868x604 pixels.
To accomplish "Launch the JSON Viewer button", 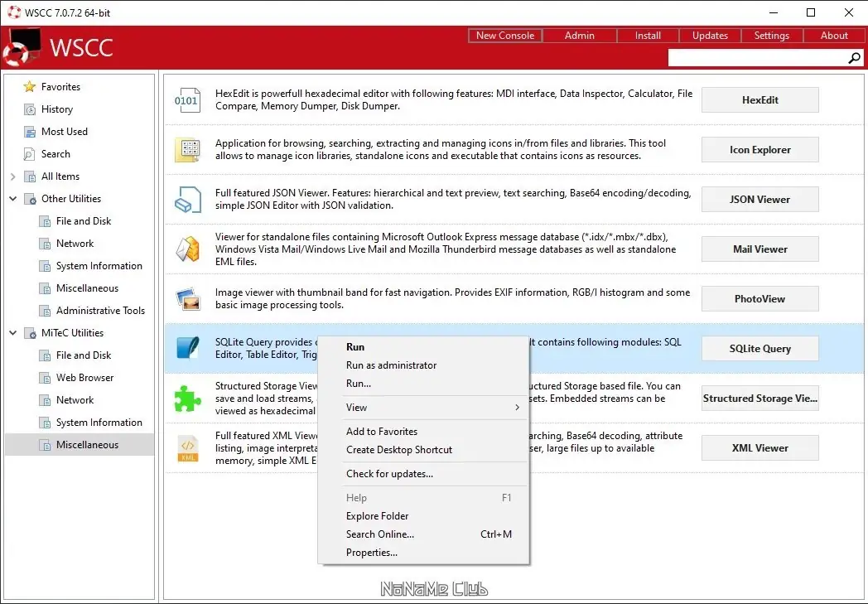I will tap(760, 200).
